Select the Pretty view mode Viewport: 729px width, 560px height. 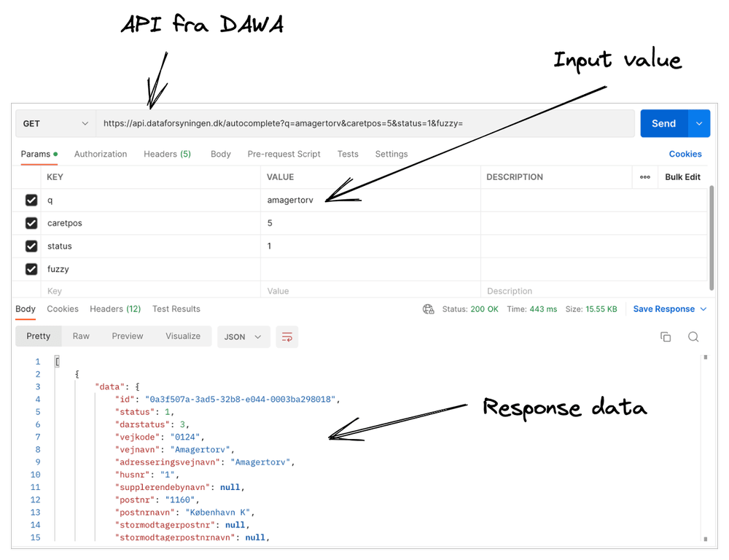tap(38, 336)
